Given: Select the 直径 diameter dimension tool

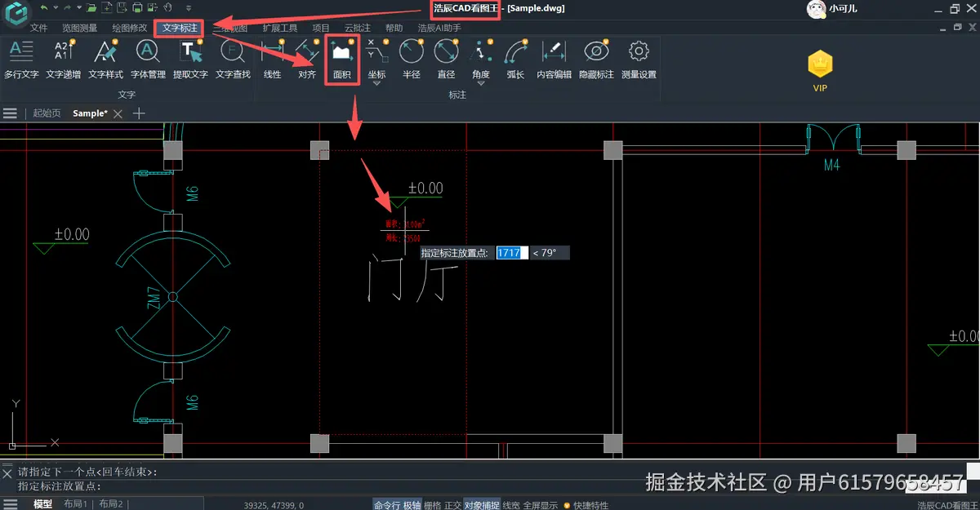Looking at the screenshot, I should tap(446, 59).
